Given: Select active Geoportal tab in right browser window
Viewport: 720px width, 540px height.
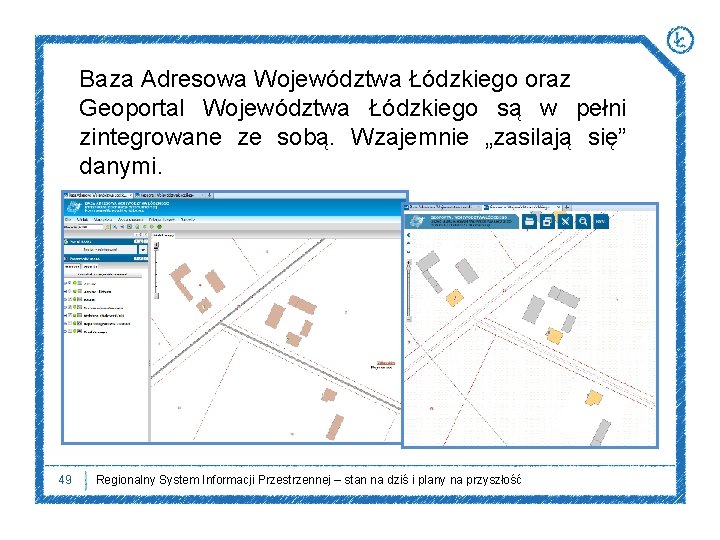Looking at the screenshot, I should tap(522, 207).
